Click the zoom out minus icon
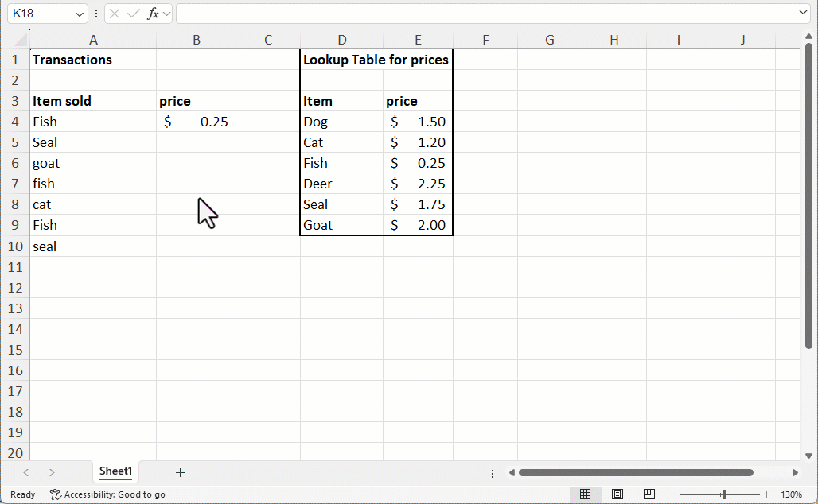The image size is (818, 504). coord(672,494)
